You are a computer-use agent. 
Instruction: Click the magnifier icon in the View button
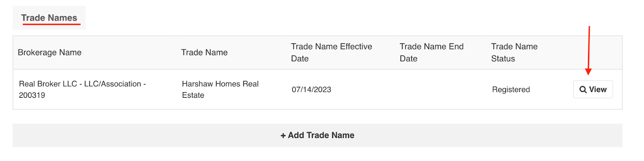click(583, 90)
